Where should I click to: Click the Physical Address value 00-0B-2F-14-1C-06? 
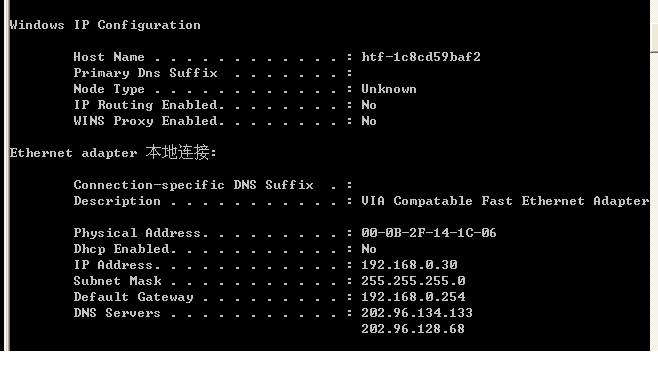coord(429,232)
